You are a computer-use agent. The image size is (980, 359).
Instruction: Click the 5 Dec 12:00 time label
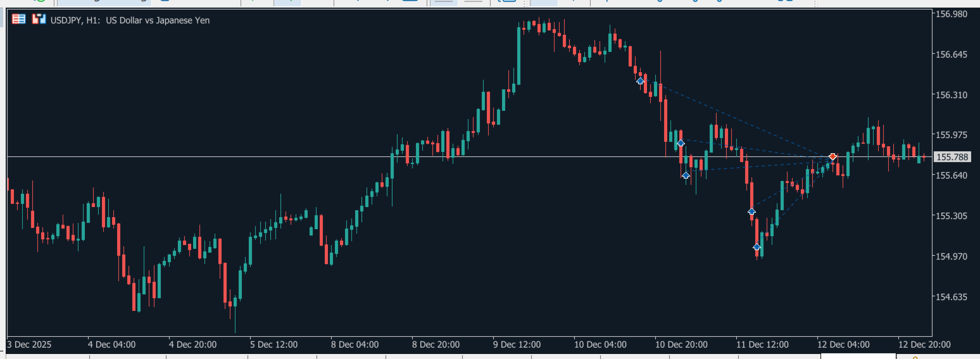(274, 344)
